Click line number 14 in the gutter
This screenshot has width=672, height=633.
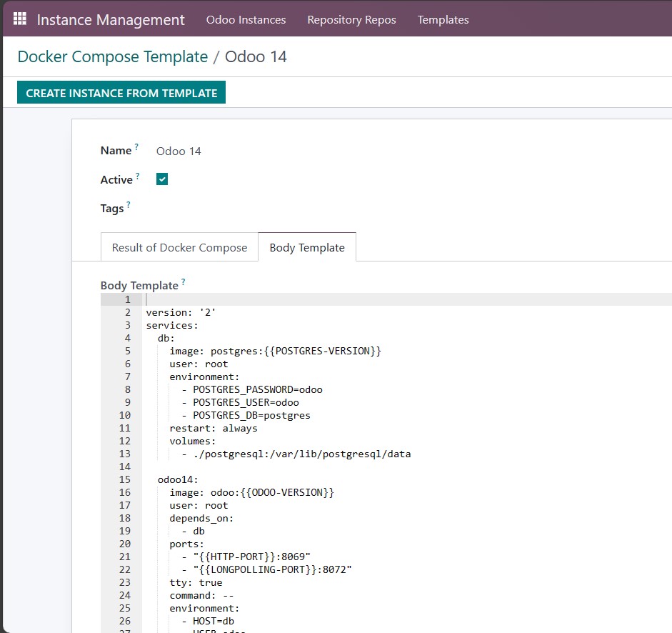coord(125,467)
